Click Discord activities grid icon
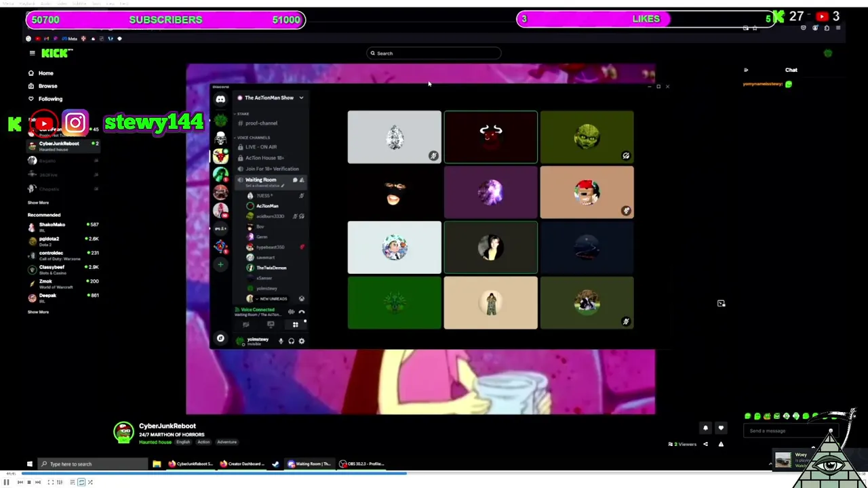Screen dimensions: 868x488 coord(295,325)
